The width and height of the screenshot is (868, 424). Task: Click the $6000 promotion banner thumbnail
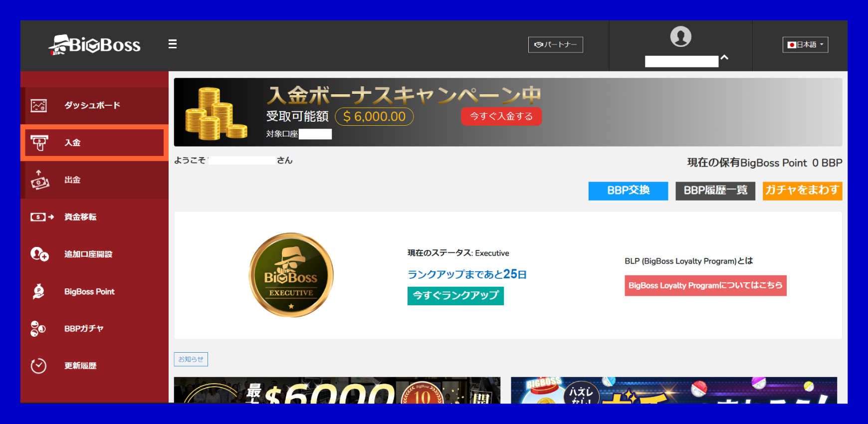[337, 390]
